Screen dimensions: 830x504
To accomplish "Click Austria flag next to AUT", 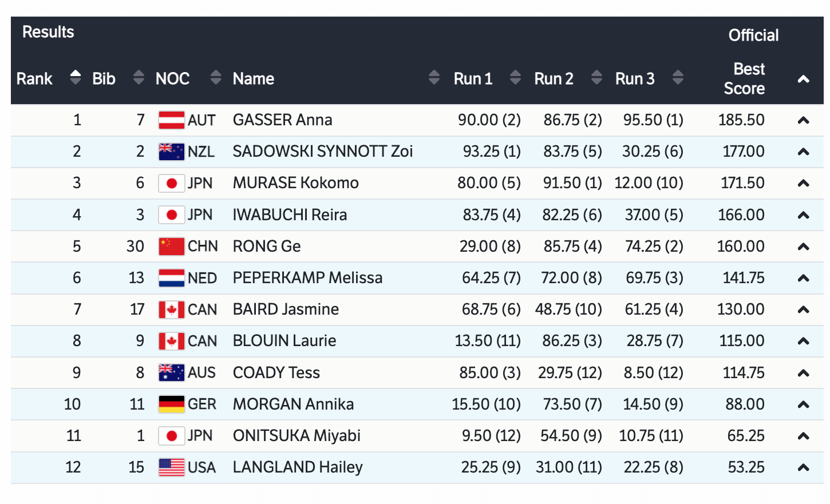I will pyautogui.click(x=171, y=120).
